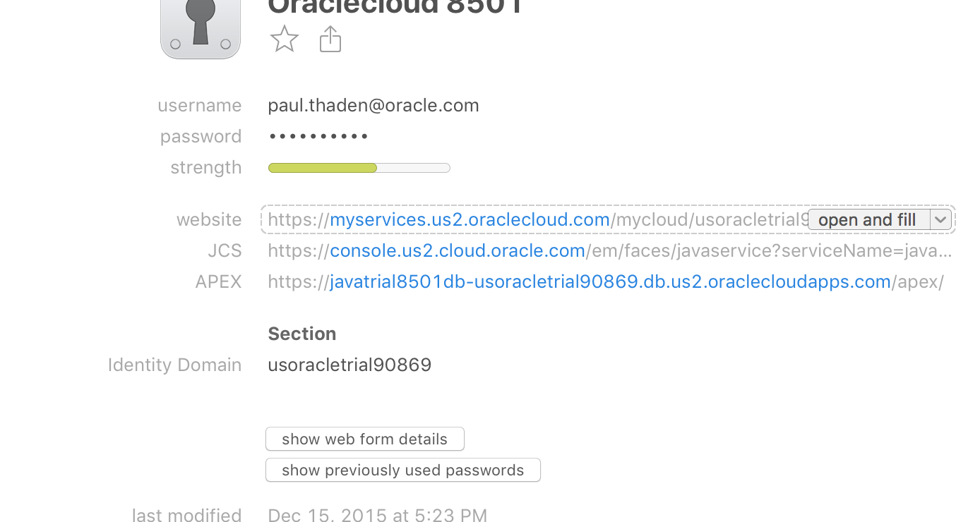Click the Oraclecloud 8501 title
The width and height of the screenshot is (980, 522).
395,7
